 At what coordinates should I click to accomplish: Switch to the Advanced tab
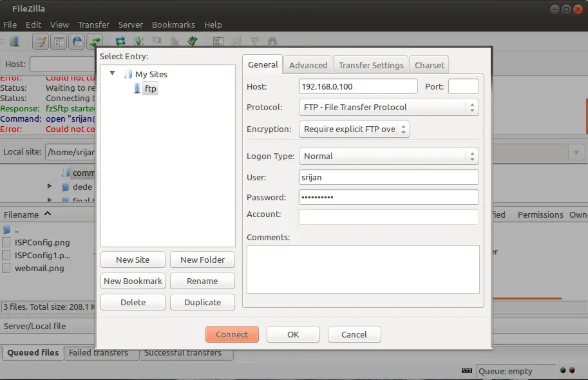[x=308, y=65]
